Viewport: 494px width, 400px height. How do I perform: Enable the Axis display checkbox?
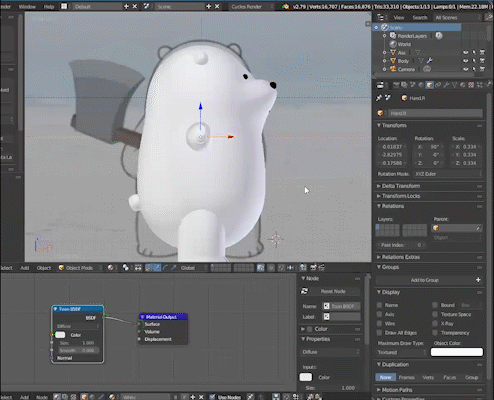379,314
